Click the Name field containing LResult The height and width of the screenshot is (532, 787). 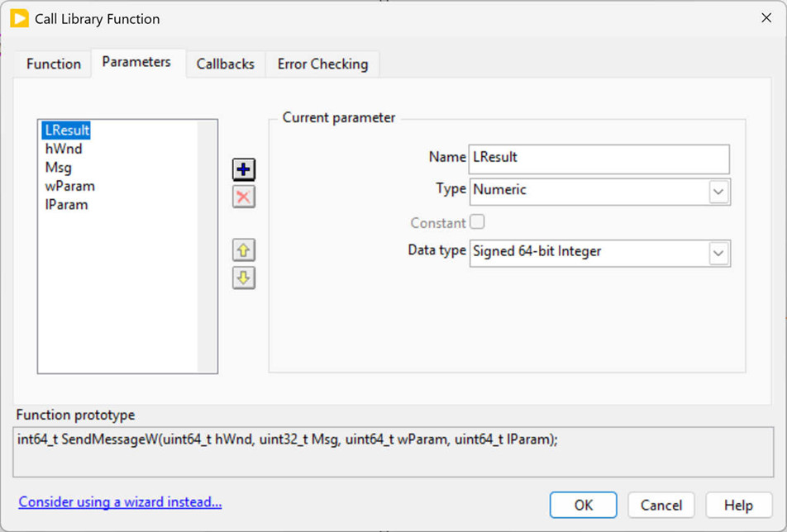[599, 159]
